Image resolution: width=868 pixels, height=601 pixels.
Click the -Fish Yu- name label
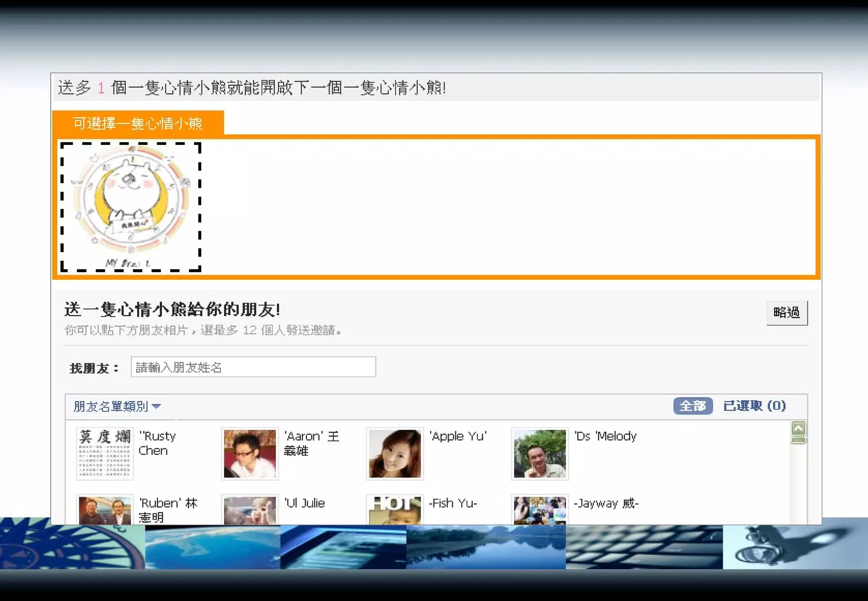tap(453, 503)
